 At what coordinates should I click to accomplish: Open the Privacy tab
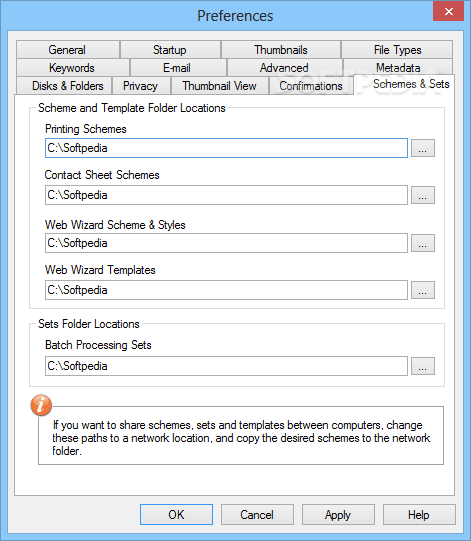pyautogui.click(x=141, y=86)
